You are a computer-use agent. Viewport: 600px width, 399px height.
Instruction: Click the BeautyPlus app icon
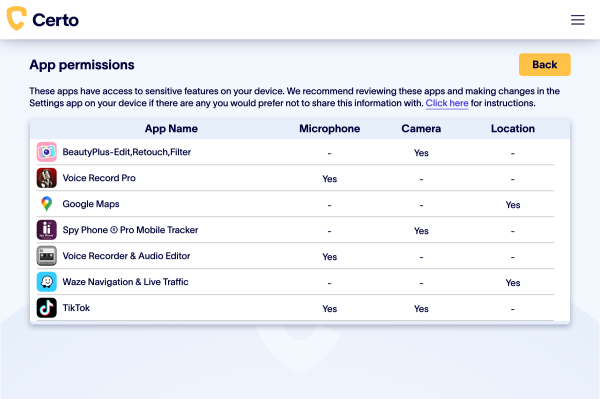point(47,152)
